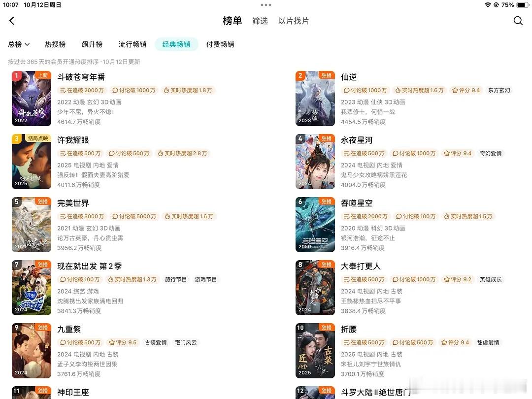Open 九重紫 poster thumbnail

coord(32,351)
